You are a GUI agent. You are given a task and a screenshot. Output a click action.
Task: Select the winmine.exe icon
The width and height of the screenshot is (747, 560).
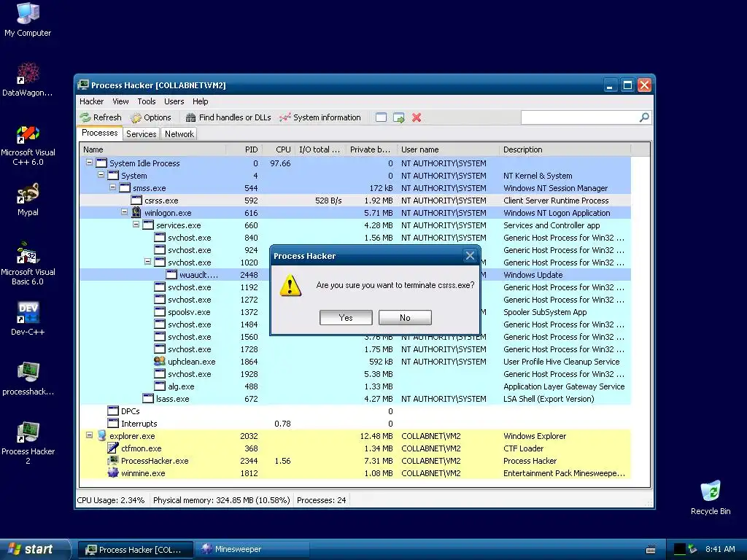click(x=113, y=472)
